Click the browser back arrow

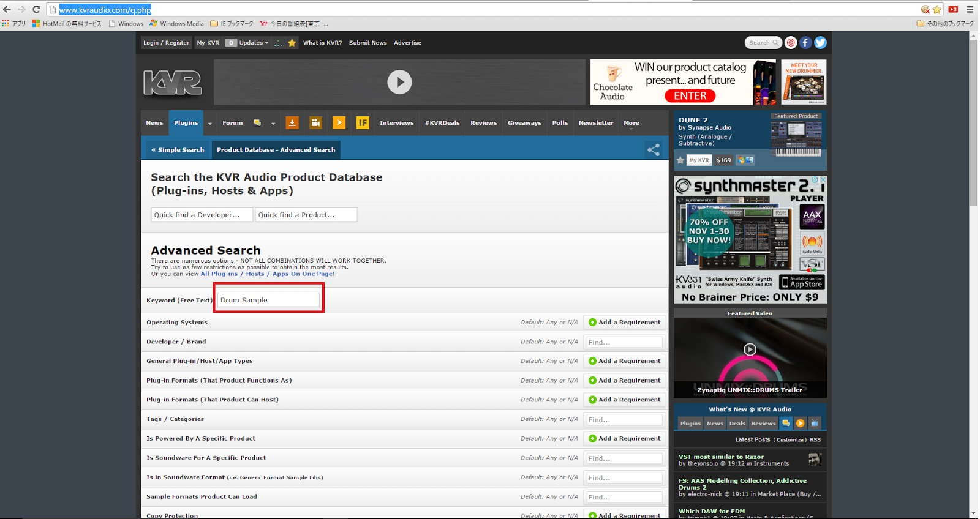click(x=7, y=9)
